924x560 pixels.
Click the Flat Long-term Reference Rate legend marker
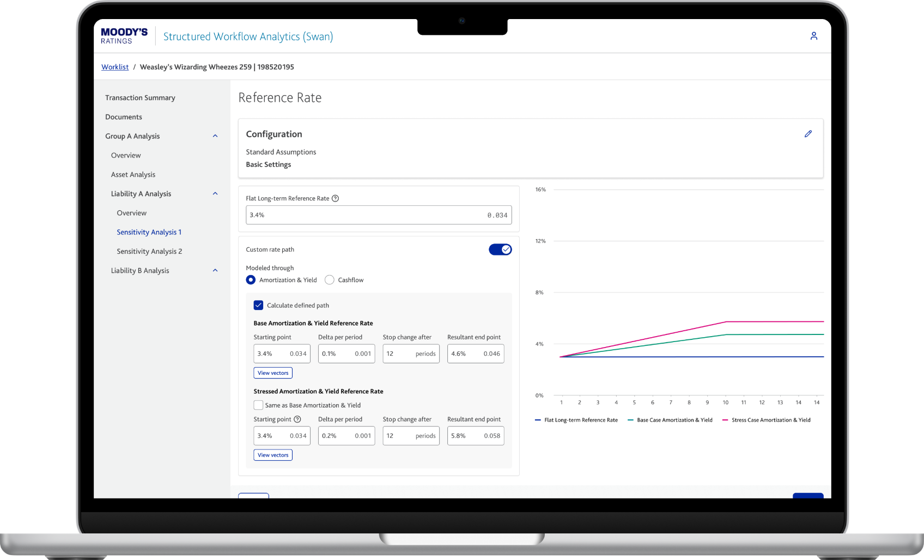tap(538, 420)
